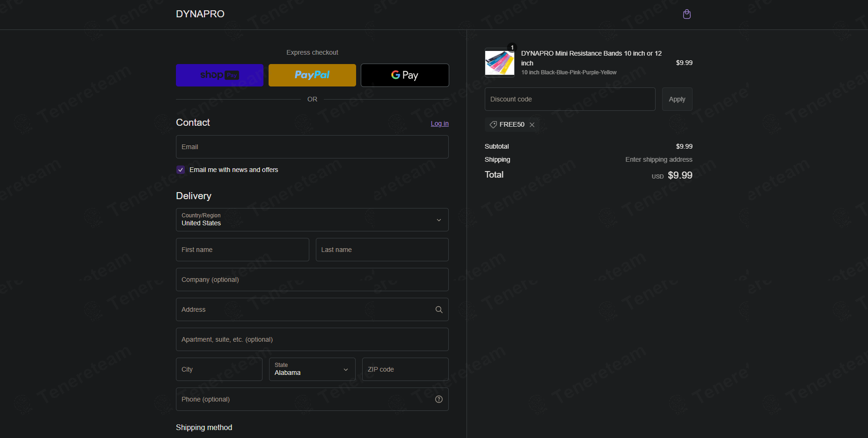Uncheck Email me with news and offers

click(x=181, y=170)
